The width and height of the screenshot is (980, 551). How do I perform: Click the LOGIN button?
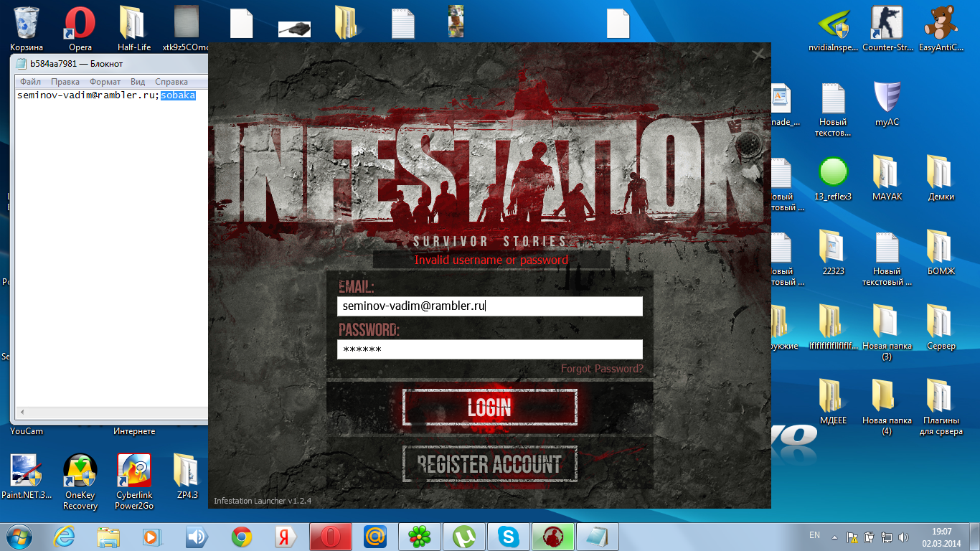(490, 407)
